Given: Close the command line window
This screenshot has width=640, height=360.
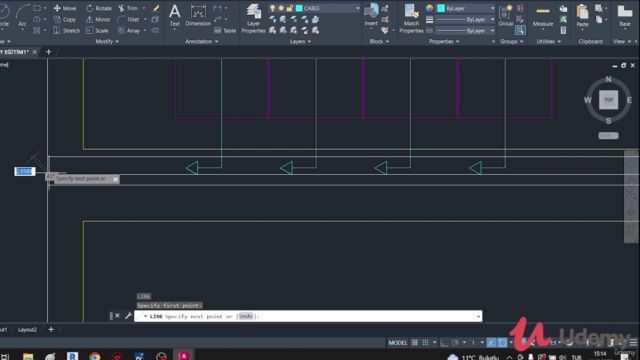Looking at the screenshot, I should click(x=117, y=316).
